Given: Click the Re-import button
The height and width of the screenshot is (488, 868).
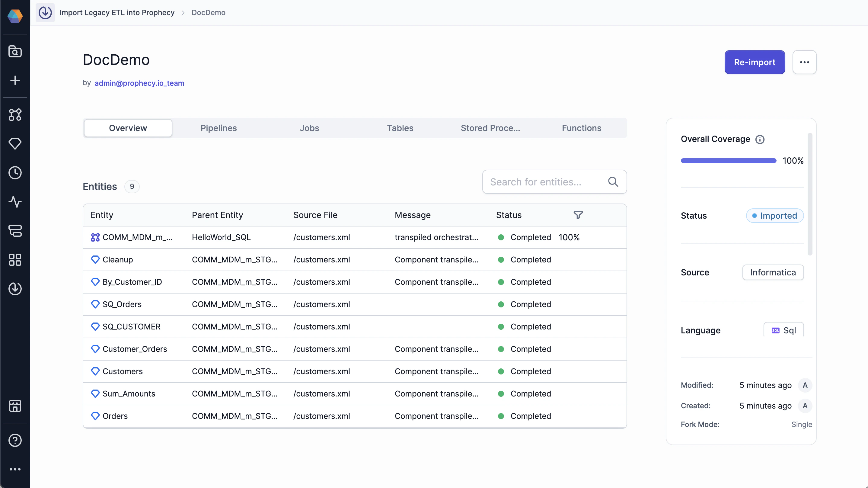Looking at the screenshot, I should coord(755,63).
